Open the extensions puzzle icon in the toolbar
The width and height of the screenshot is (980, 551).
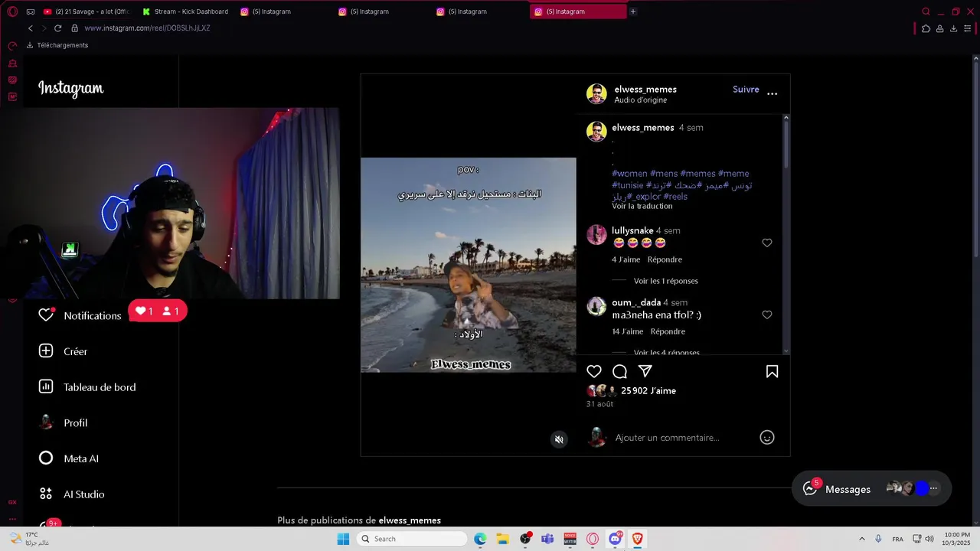(x=926, y=28)
